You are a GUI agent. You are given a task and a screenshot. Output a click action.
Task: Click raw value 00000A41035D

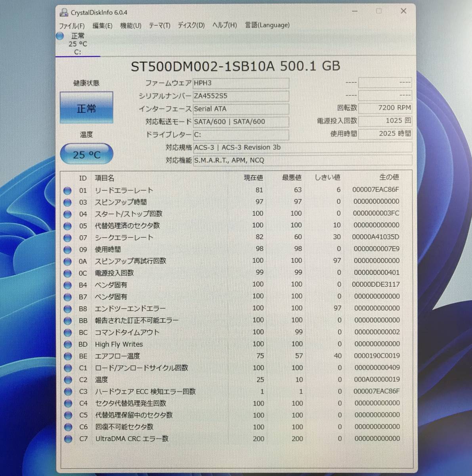[376, 237]
